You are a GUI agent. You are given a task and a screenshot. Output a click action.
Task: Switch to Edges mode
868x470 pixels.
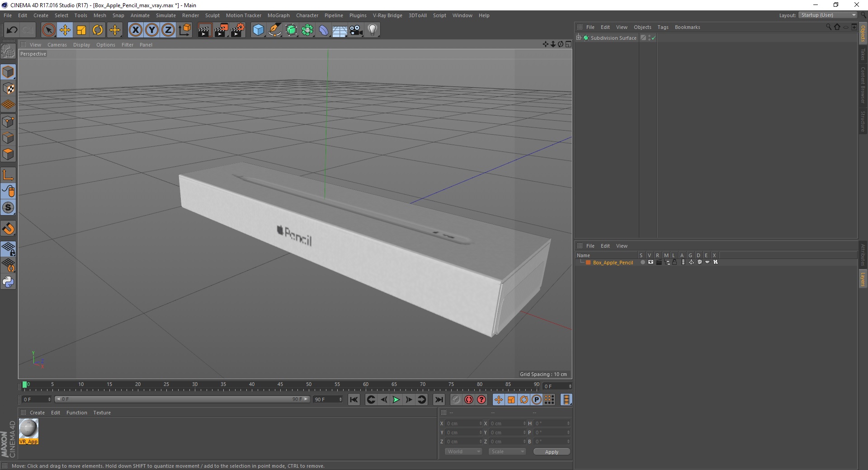(8, 138)
